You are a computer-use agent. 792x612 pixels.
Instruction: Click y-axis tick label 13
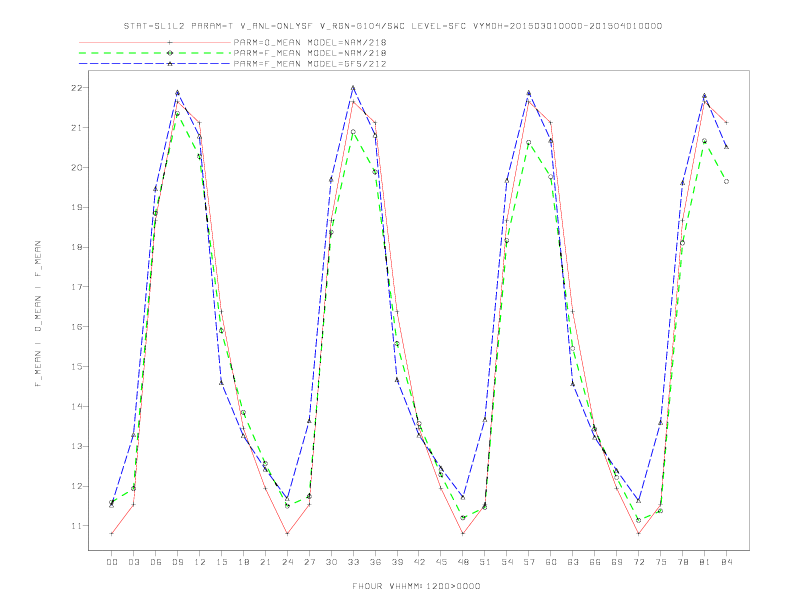(x=76, y=446)
